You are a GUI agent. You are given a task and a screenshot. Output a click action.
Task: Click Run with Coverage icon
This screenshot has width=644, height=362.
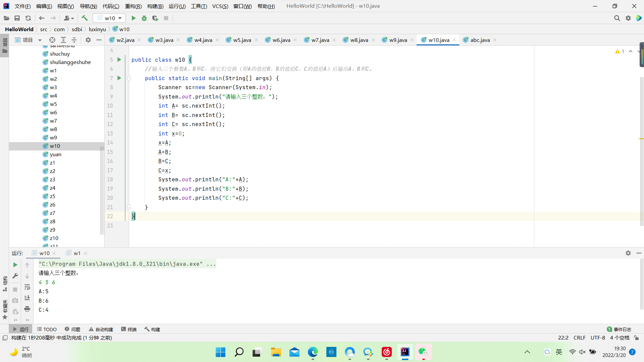click(x=155, y=18)
